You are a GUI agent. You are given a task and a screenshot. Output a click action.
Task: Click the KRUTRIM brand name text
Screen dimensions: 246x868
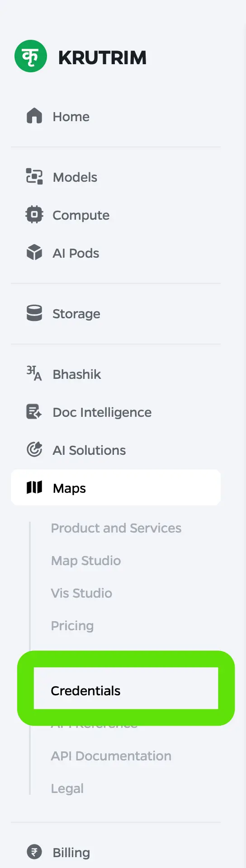(x=102, y=57)
